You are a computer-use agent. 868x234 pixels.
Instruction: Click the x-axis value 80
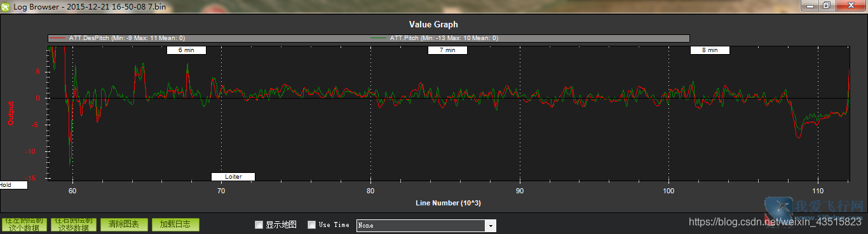click(x=370, y=191)
